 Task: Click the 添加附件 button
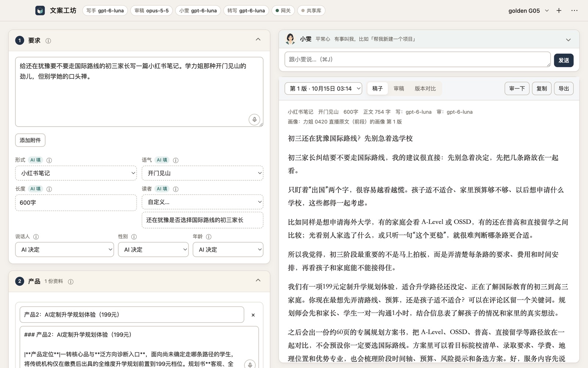30,140
